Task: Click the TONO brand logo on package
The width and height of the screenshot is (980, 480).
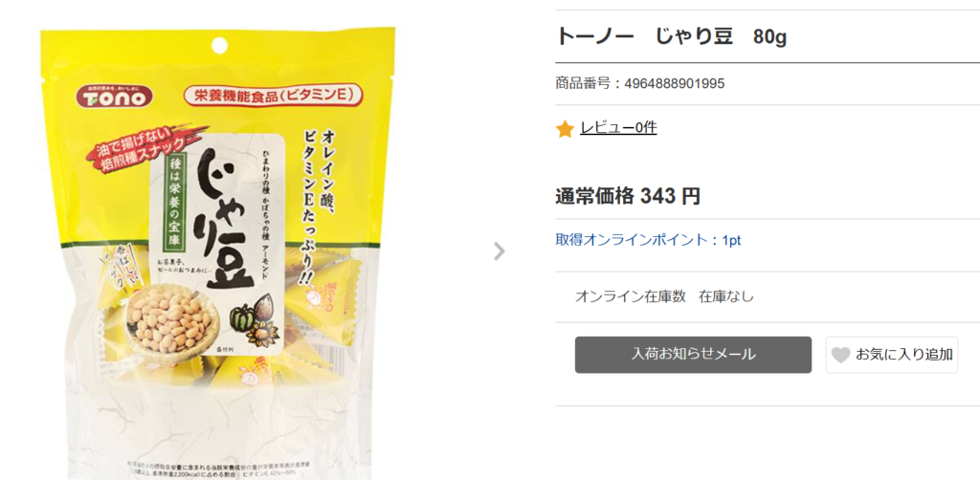Action: [x=115, y=97]
